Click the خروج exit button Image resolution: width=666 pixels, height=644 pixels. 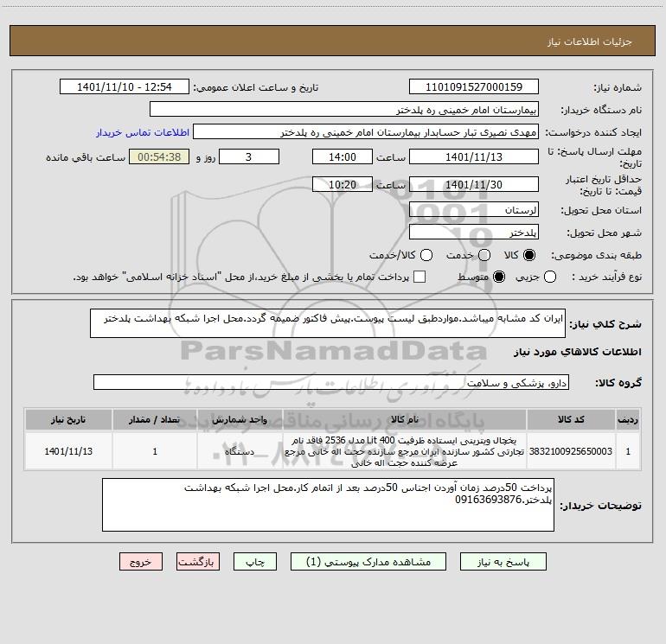(141, 562)
